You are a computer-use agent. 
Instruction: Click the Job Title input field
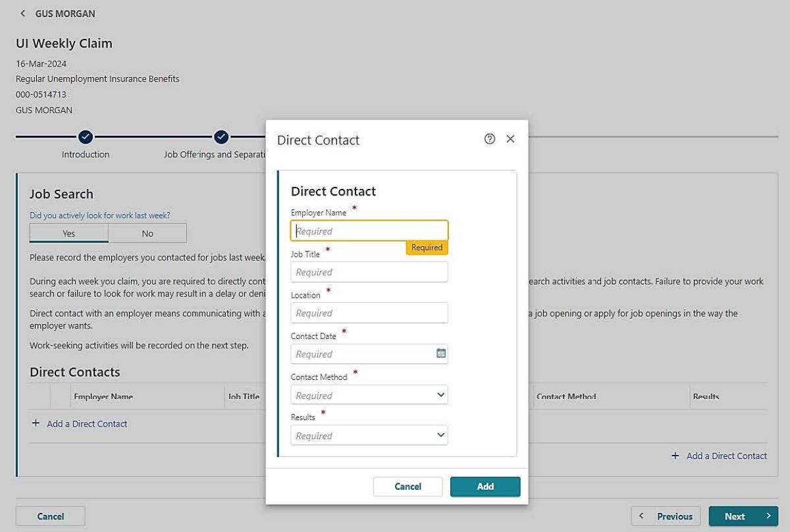(x=369, y=272)
